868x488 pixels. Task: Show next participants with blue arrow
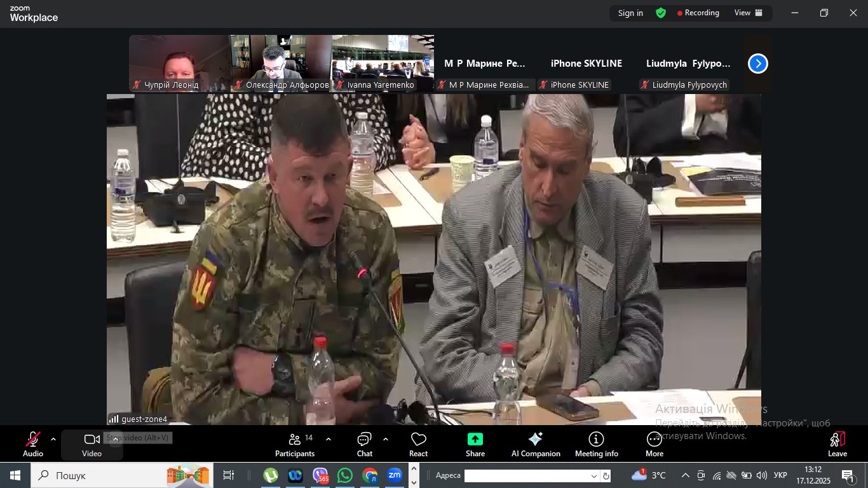758,64
